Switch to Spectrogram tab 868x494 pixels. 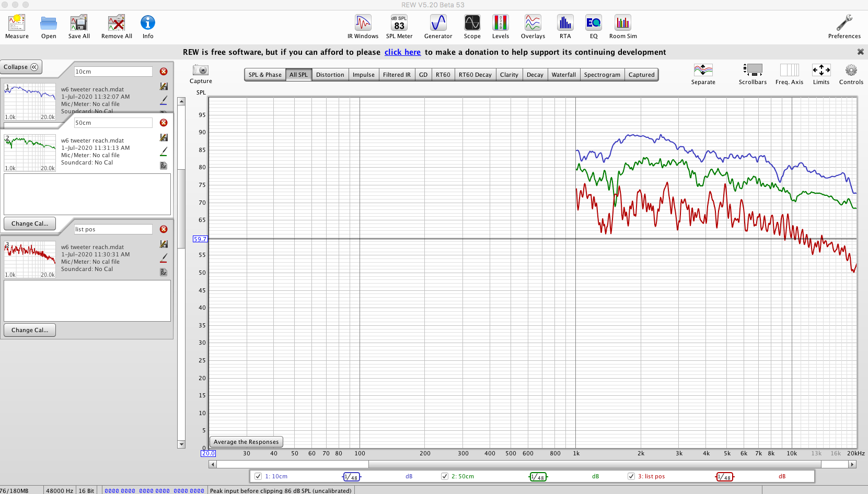[602, 75]
